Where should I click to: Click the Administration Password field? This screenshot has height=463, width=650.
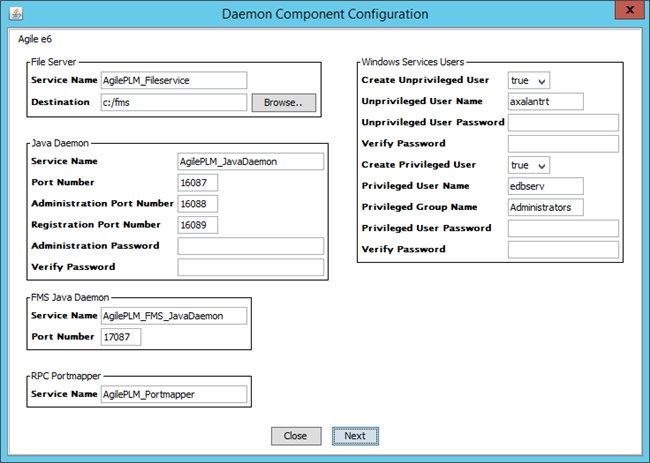pos(250,246)
